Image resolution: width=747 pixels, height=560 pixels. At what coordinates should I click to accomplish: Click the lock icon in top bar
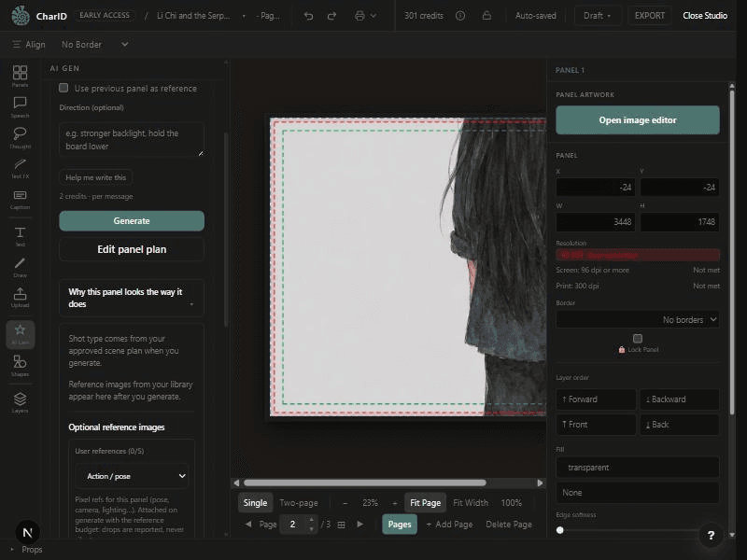486,16
